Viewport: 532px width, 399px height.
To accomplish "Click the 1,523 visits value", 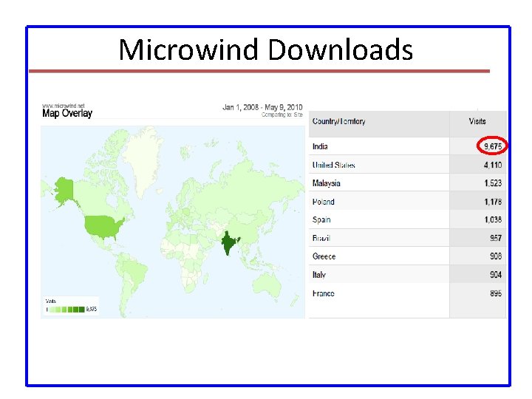I will point(493,183).
